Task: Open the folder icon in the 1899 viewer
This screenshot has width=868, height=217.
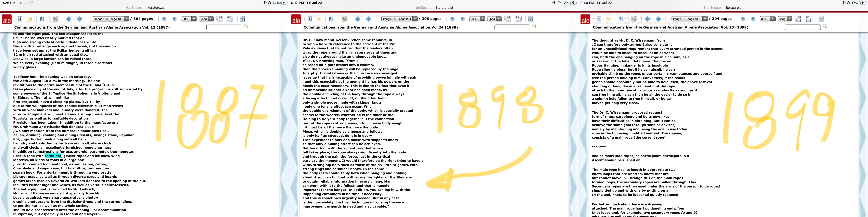Action: pyautogui.click(x=608, y=19)
